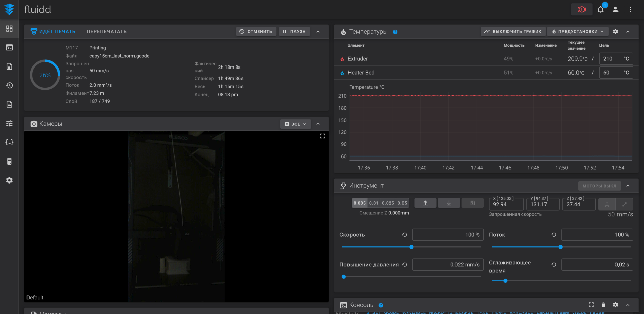Reset the Поток value

(x=554, y=235)
